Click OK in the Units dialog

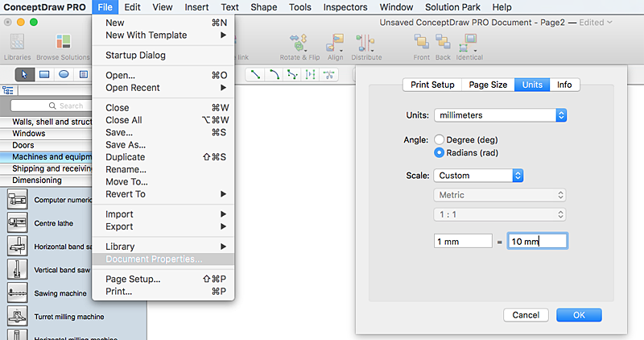pos(579,315)
